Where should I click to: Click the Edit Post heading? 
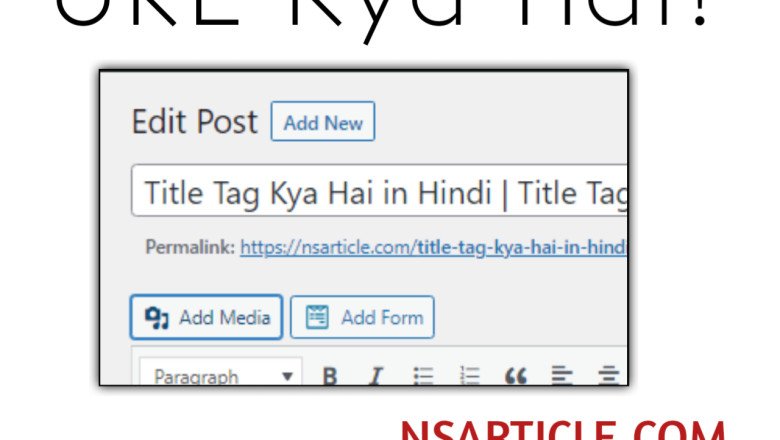(194, 122)
